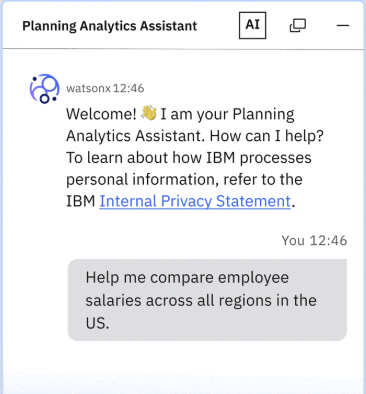Image resolution: width=366 pixels, height=394 pixels.
Task: Click the 'To learn about how IBM processes' line
Action: [189, 158]
